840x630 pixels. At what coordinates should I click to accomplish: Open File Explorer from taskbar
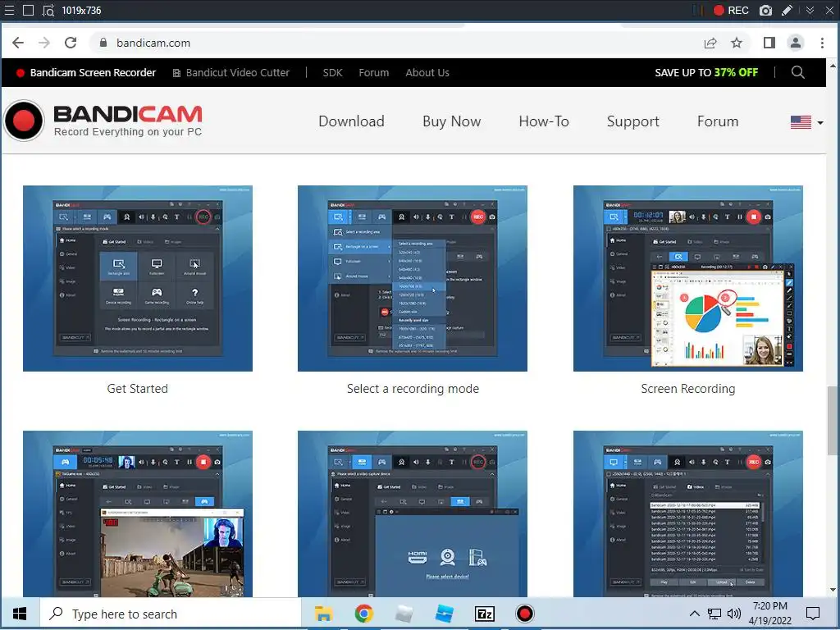323,614
